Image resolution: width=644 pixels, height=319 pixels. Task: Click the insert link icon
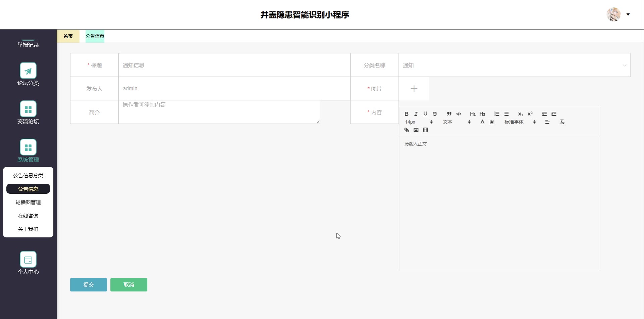pos(407,130)
